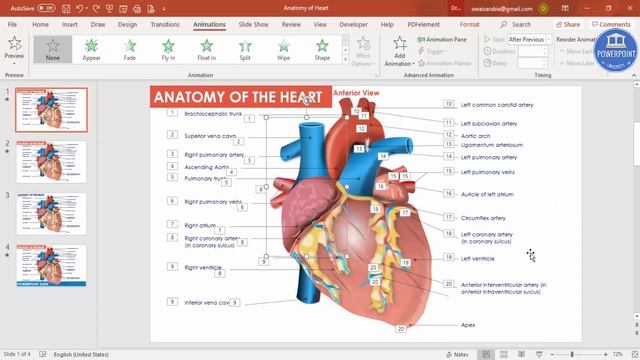Click the Share button
640x360 pixels.
(568, 24)
